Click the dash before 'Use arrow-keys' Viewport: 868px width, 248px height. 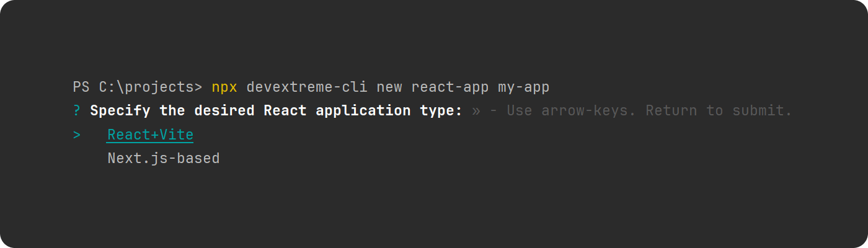coord(493,111)
